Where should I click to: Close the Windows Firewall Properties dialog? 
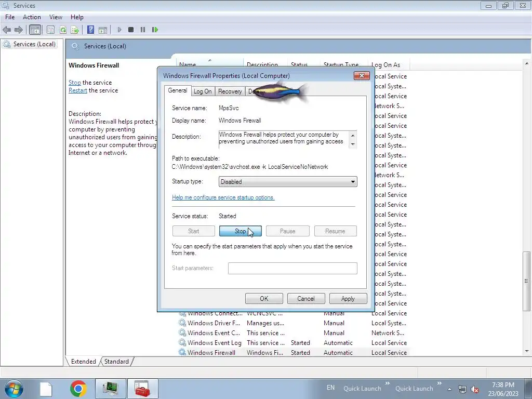tap(362, 76)
